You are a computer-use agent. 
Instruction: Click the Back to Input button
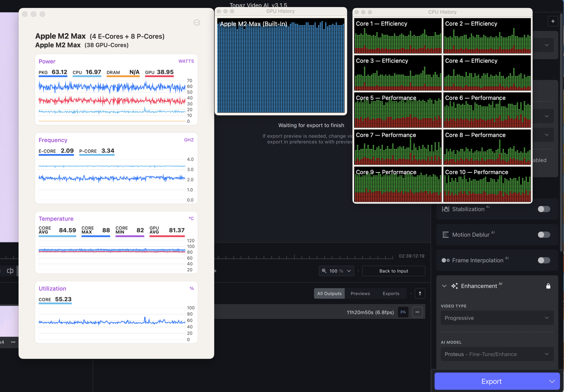coord(393,271)
